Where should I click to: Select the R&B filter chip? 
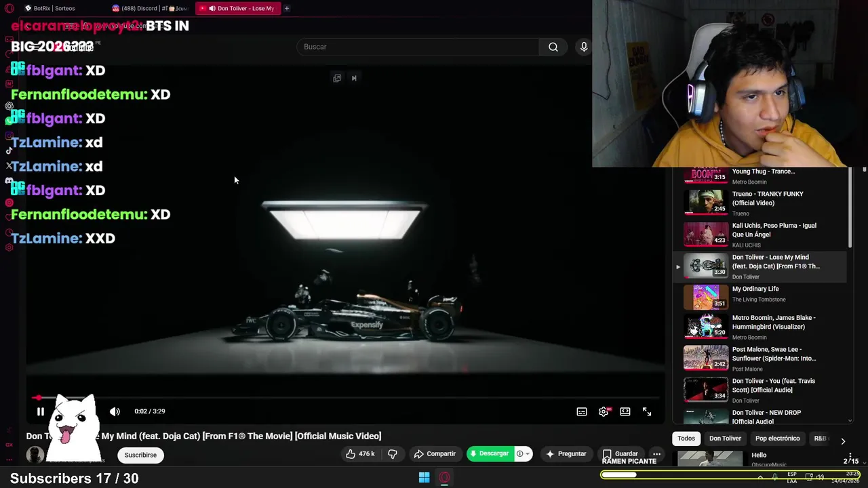[x=821, y=439]
